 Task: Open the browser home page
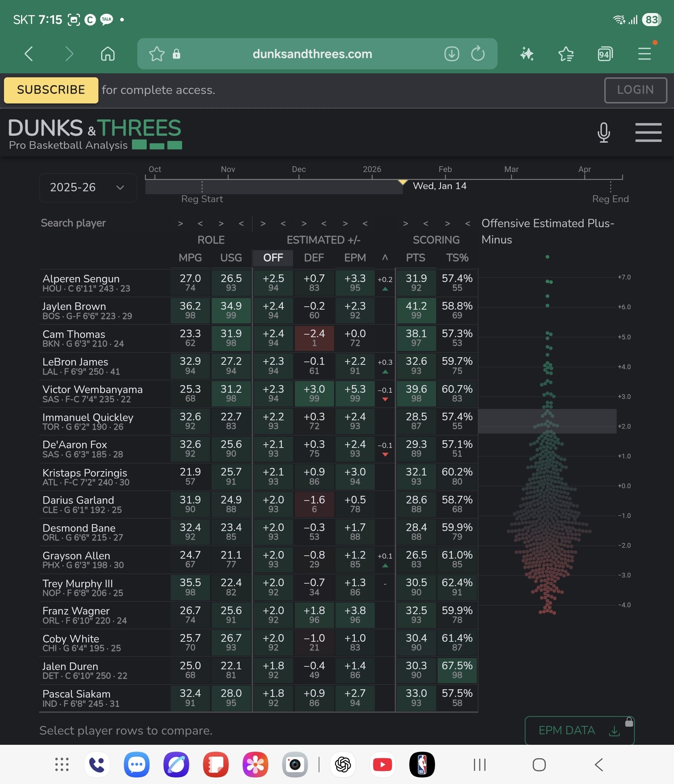tap(108, 54)
